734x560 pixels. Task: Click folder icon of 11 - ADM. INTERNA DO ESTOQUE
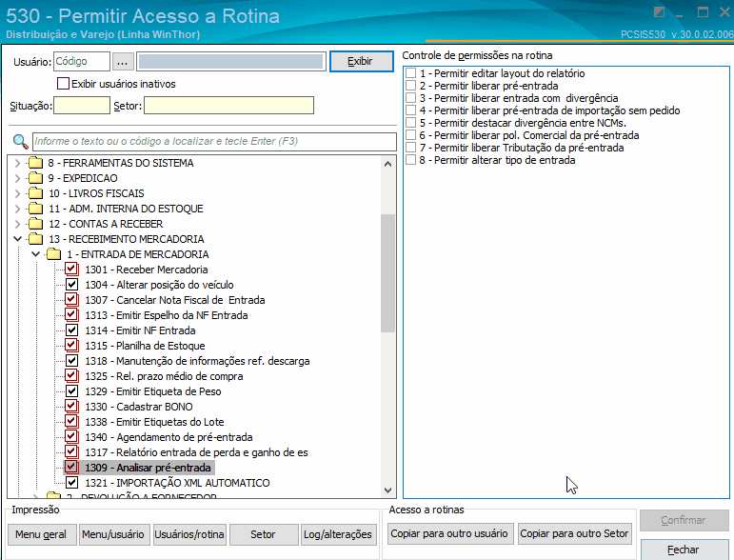coord(35,209)
